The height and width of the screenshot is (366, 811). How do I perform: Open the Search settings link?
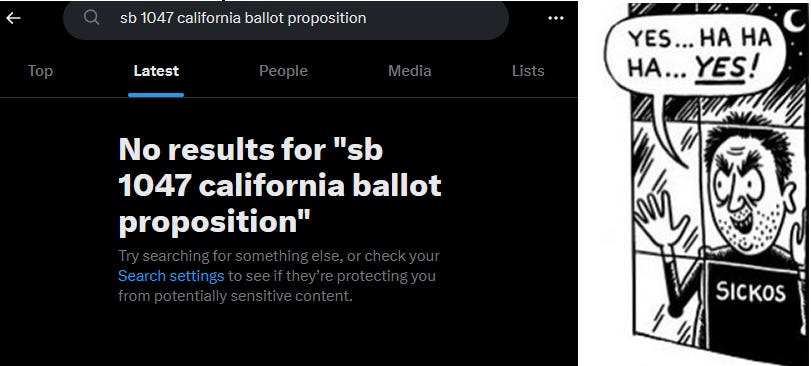171,276
